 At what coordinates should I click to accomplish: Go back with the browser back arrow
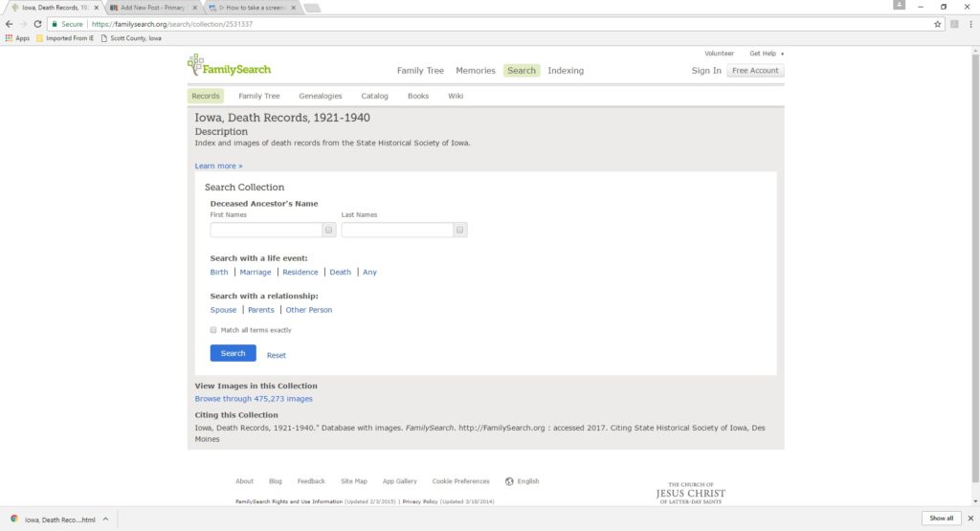[x=9, y=24]
